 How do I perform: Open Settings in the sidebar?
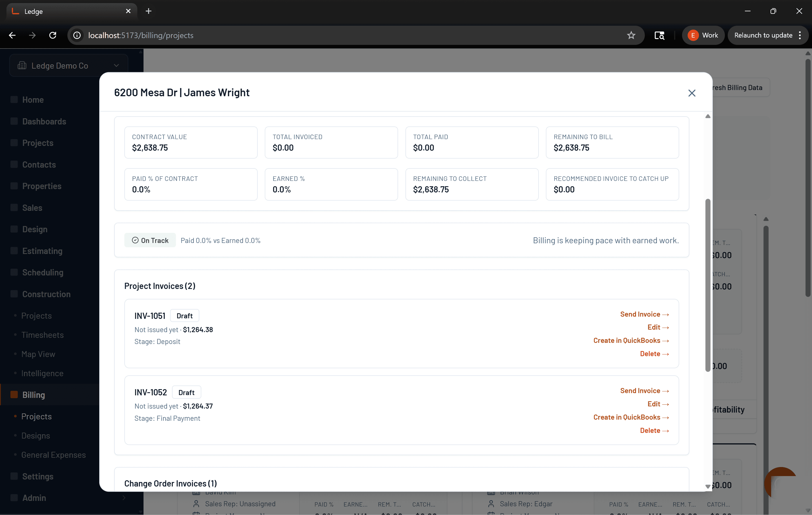[38, 476]
